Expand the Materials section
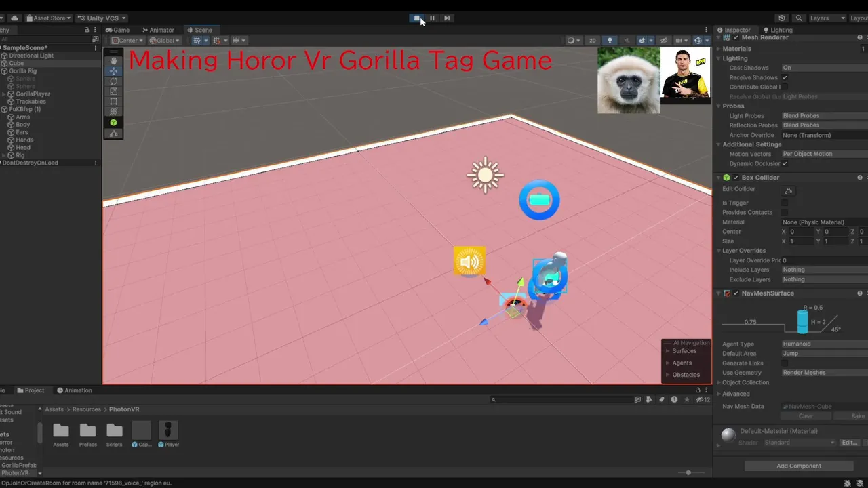 [x=719, y=49]
